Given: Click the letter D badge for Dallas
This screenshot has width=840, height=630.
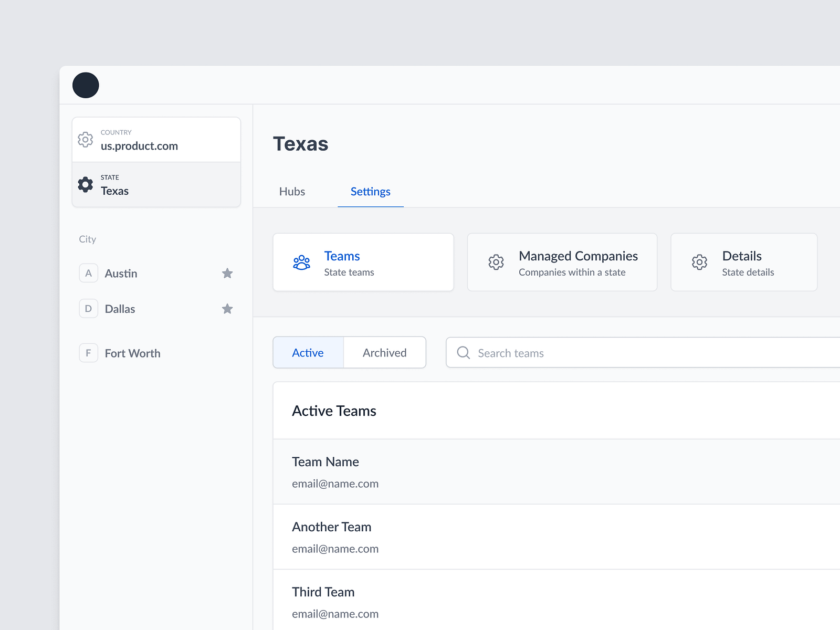Looking at the screenshot, I should pos(88,309).
